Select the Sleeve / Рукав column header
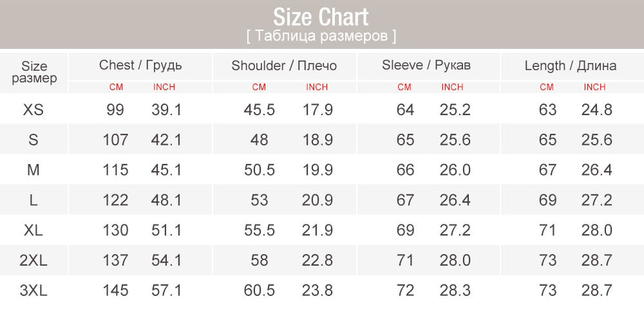This screenshot has height=321, width=644. click(426, 65)
